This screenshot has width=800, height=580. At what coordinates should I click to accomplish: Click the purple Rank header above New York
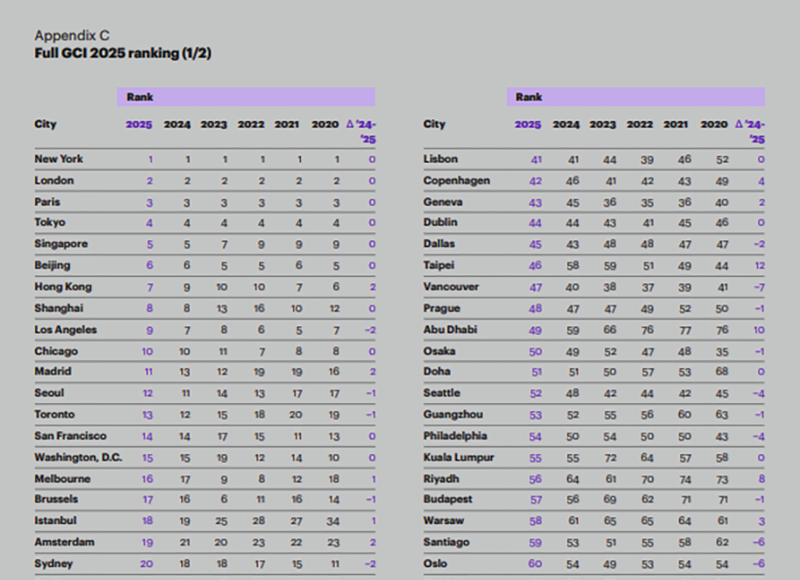point(245,97)
